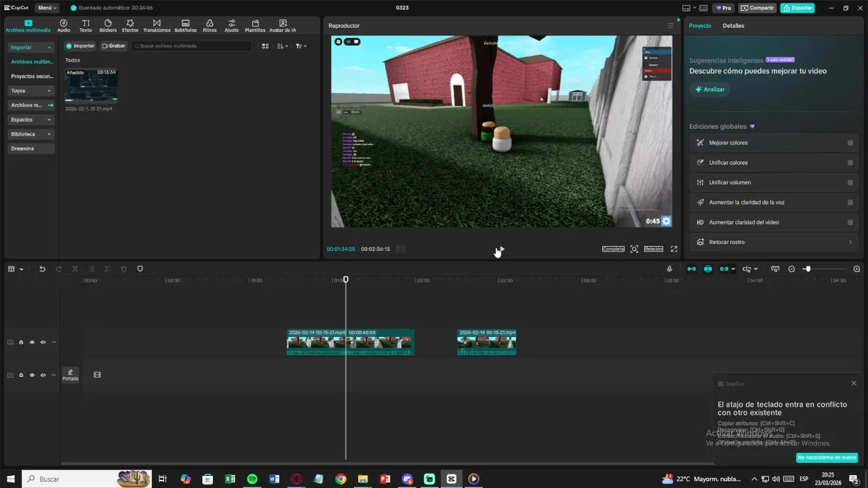
Task: Switch to the Detalles tab
Action: pos(733,26)
